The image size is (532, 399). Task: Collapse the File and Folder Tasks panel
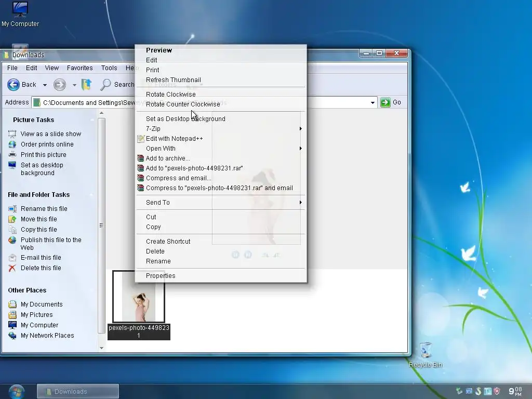[x=91, y=195]
